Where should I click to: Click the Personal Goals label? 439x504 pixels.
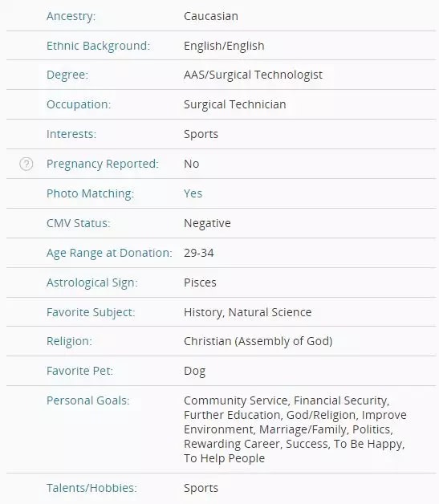point(87,400)
